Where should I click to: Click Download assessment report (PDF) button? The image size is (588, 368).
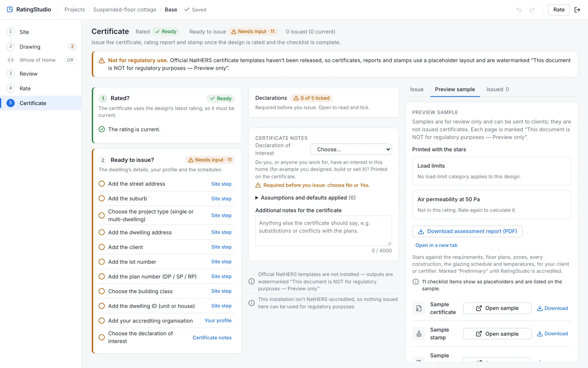tap(467, 231)
